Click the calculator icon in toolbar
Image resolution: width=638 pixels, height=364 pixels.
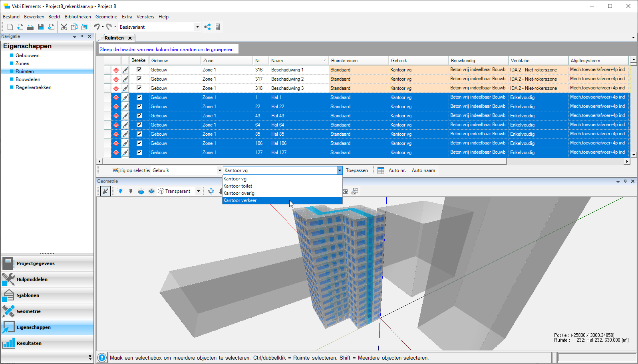coord(218,27)
